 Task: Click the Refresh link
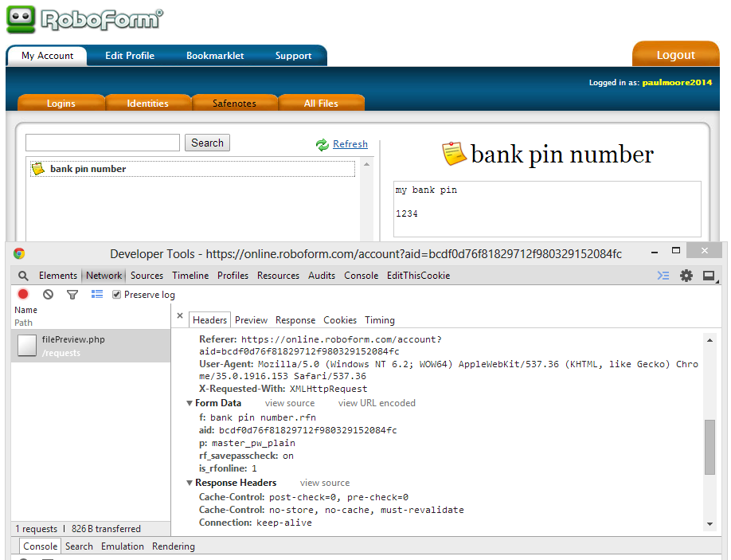point(350,144)
